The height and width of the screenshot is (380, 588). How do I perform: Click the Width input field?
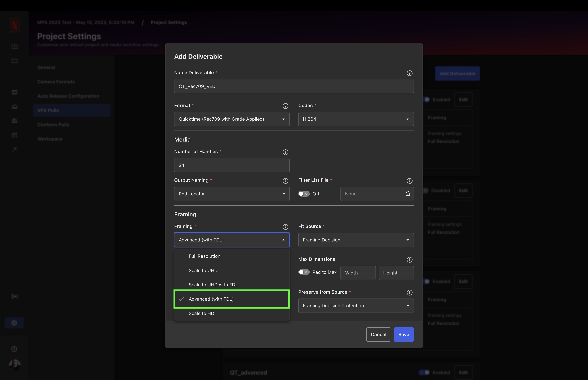[x=358, y=273]
